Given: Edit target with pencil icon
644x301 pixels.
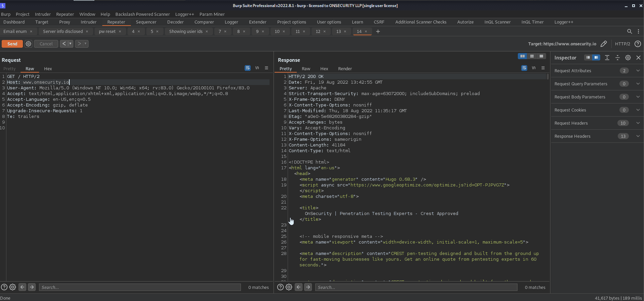Looking at the screenshot, I should [604, 44].
